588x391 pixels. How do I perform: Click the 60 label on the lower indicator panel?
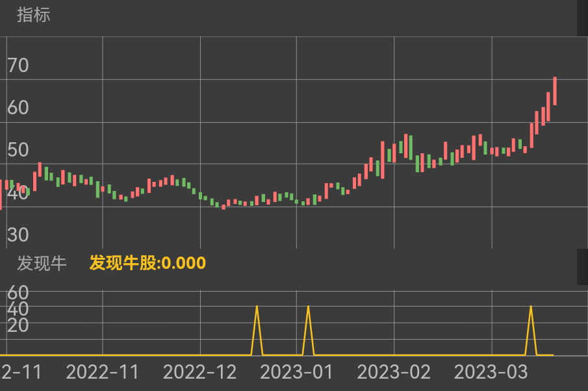[18, 293]
